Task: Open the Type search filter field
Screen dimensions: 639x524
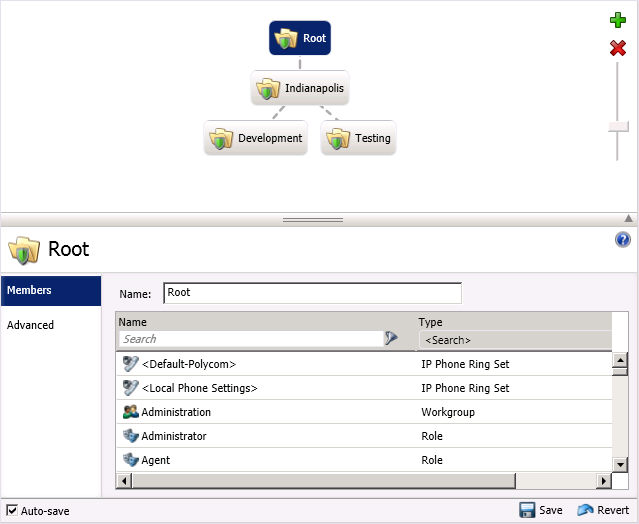Action: click(x=514, y=340)
